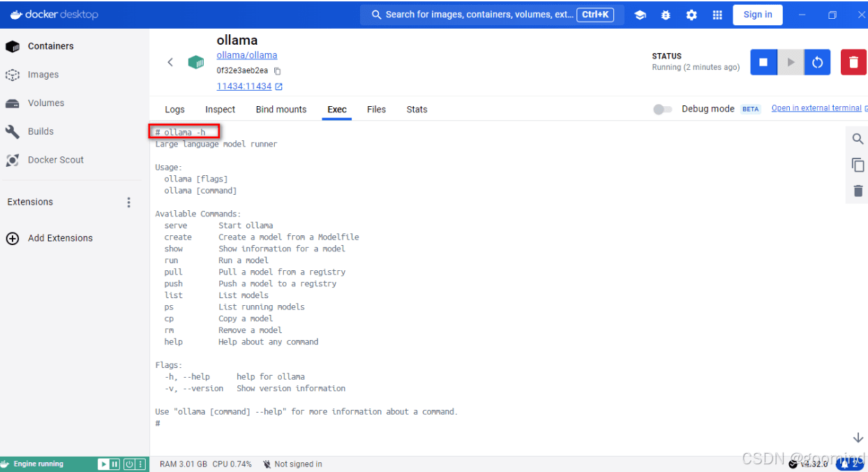The height and width of the screenshot is (472, 868).
Task: Copy terminal contents using the copy icon
Action: tap(858, 165)
